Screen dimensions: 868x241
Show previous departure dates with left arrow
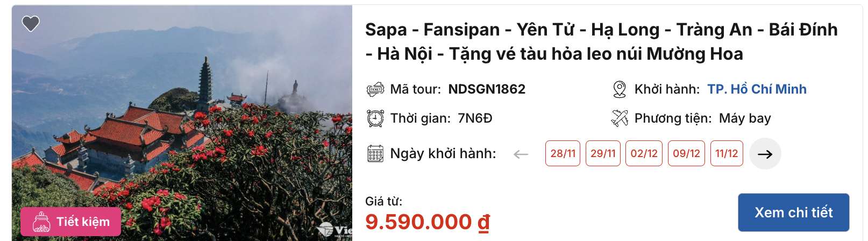click(521, 154)
